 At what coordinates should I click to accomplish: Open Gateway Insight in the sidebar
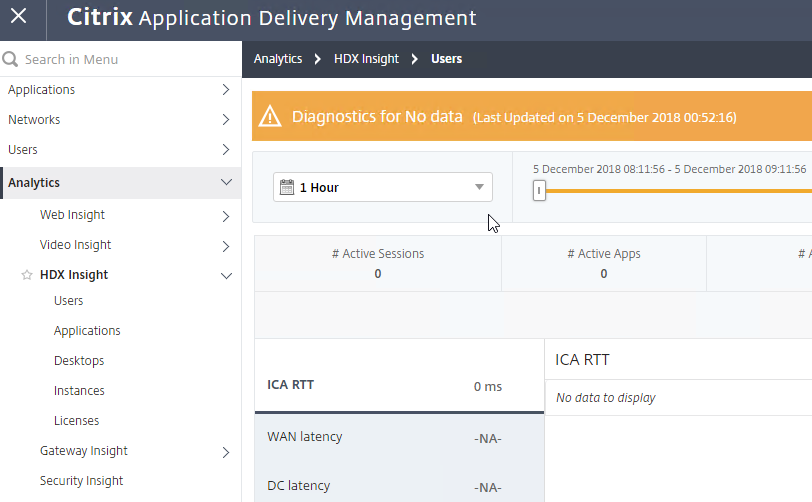[84, 451]
